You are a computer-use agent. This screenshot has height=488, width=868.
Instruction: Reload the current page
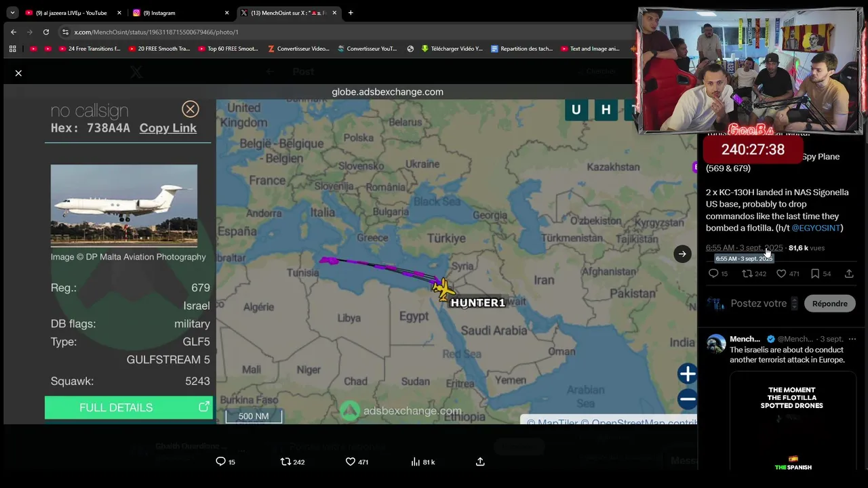(x=45, y=32)
